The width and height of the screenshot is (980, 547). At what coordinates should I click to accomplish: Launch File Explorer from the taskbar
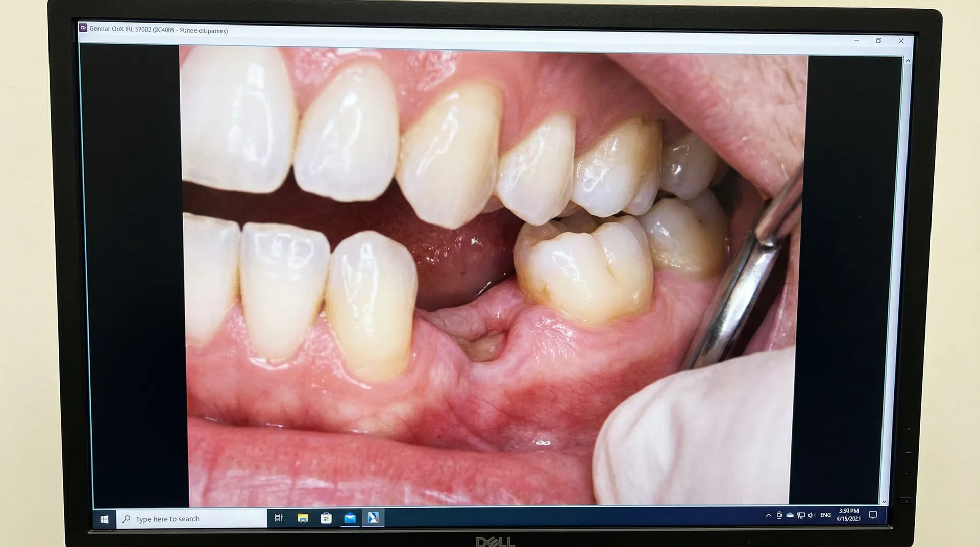(x=303, y=518)
